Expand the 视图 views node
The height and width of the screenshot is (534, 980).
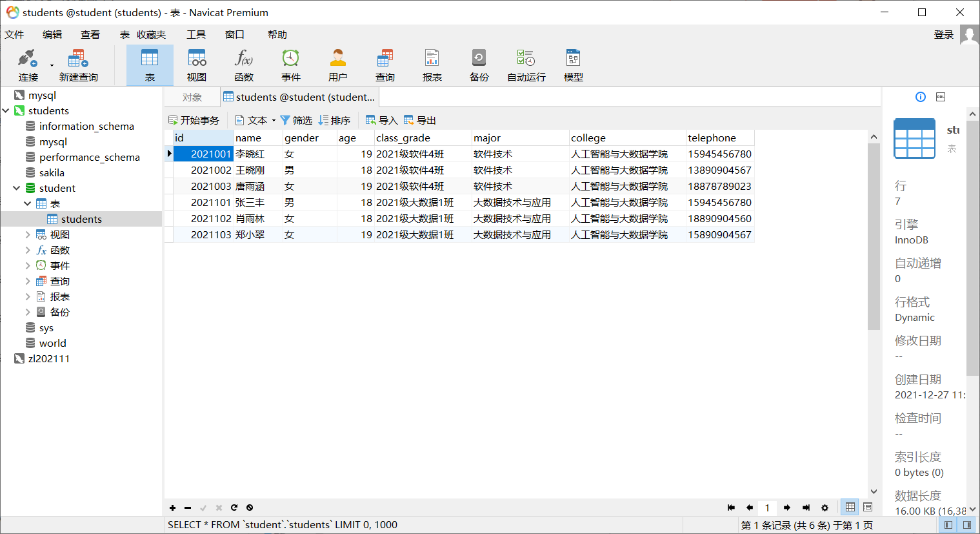(x=28, y=234)
